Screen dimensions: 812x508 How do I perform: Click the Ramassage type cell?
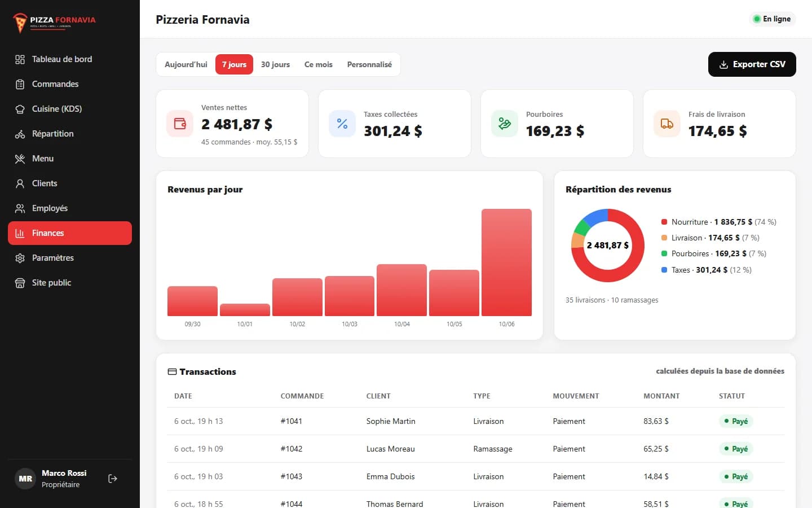(x=493, y=449)
